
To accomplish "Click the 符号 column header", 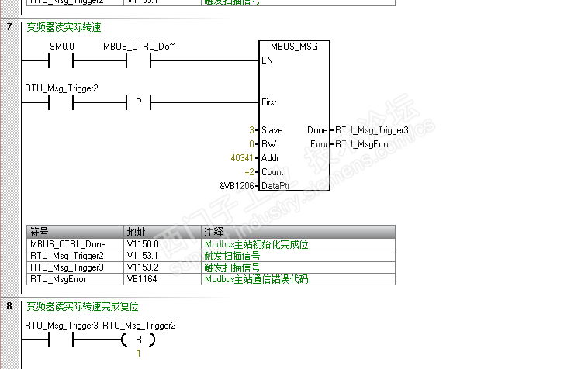I will (x=75, y=232).
